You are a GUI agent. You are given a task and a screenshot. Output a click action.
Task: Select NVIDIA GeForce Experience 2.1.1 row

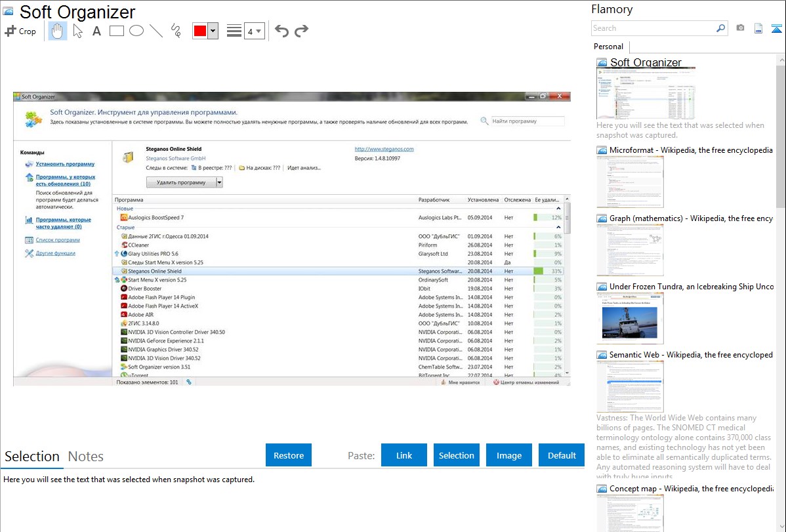339,341
